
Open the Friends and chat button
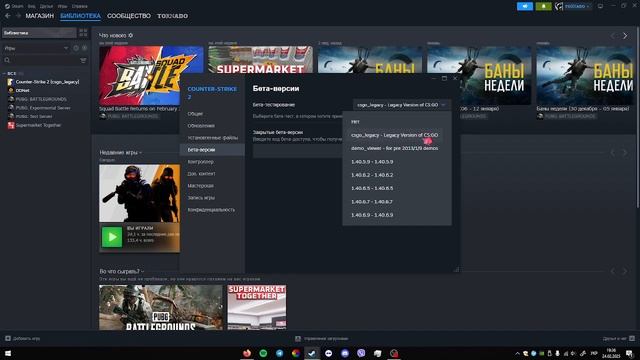(x=619, y=338)
